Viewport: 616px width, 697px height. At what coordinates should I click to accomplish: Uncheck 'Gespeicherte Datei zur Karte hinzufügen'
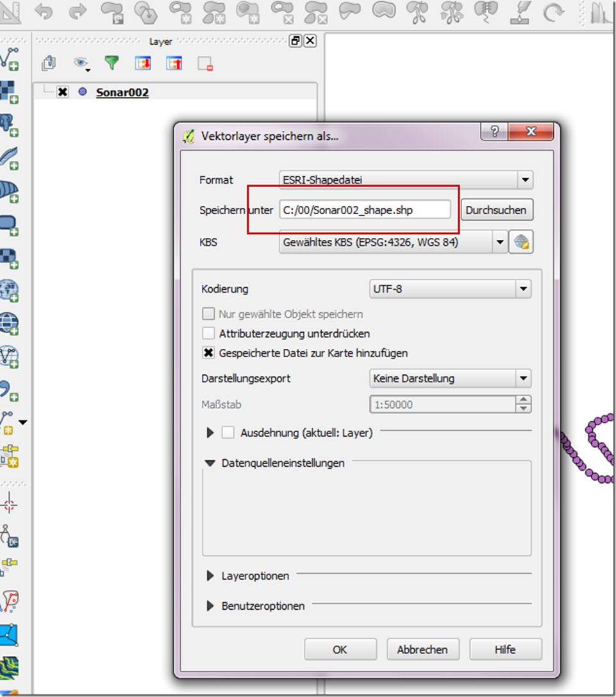pyautogui.click(x=208, y=353)
